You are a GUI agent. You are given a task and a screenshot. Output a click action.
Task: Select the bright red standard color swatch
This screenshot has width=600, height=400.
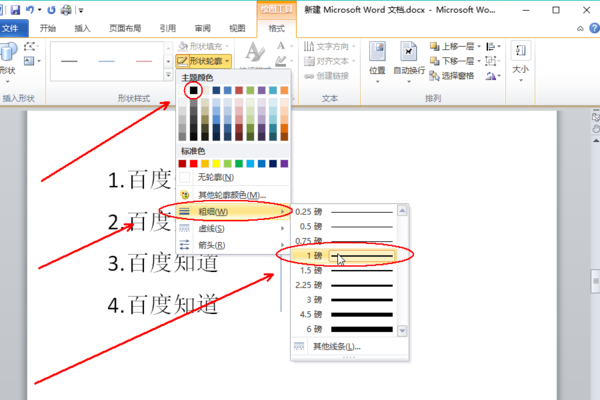pos(194,164)
